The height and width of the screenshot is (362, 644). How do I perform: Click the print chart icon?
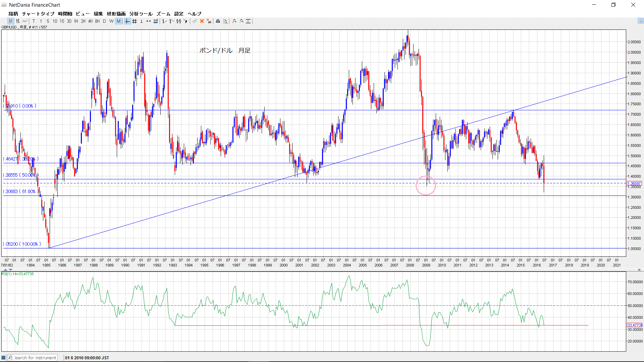(x=218, y=21)
